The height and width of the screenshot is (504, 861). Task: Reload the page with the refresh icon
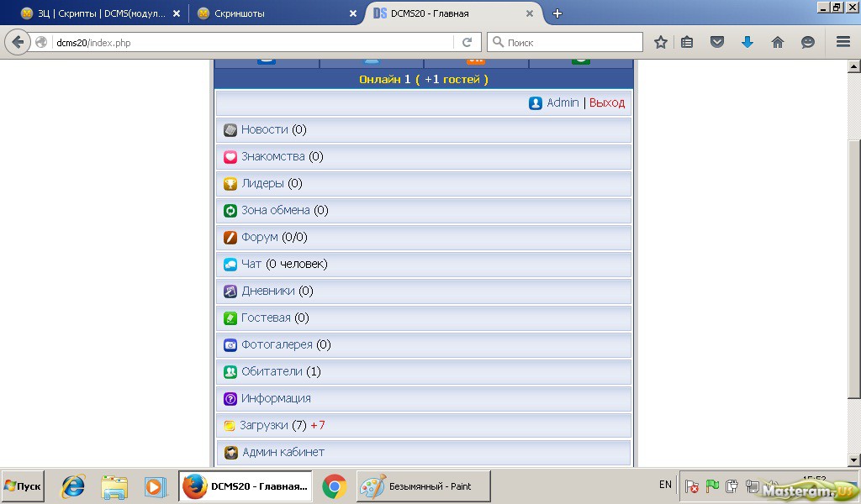coord(467,42)
